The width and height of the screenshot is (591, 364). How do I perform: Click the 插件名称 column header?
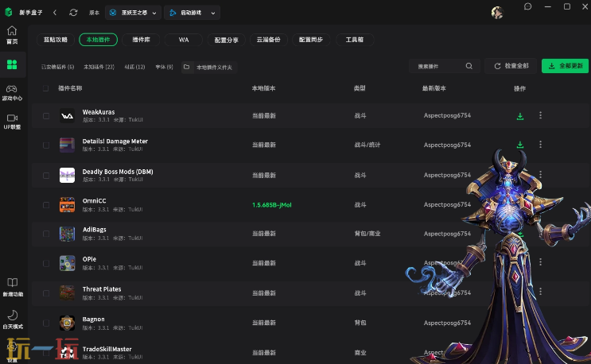pyautogui.click(x=70, y=88)
